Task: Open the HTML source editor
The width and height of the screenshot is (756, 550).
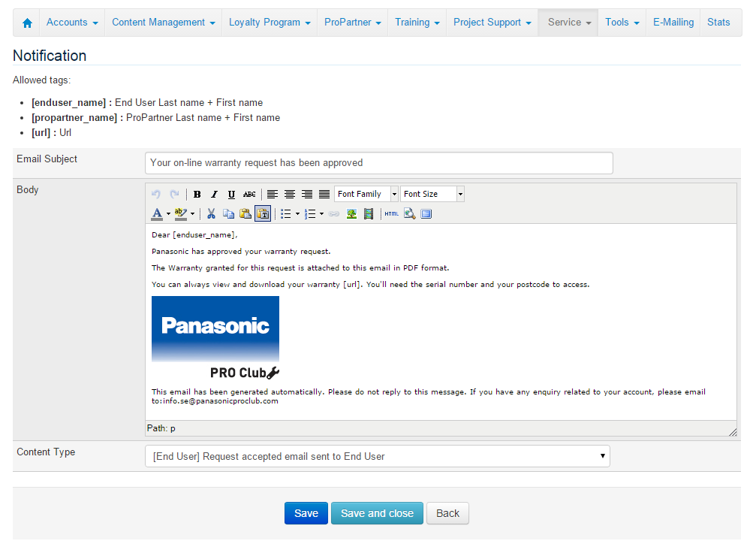Action: pos(391,214)
